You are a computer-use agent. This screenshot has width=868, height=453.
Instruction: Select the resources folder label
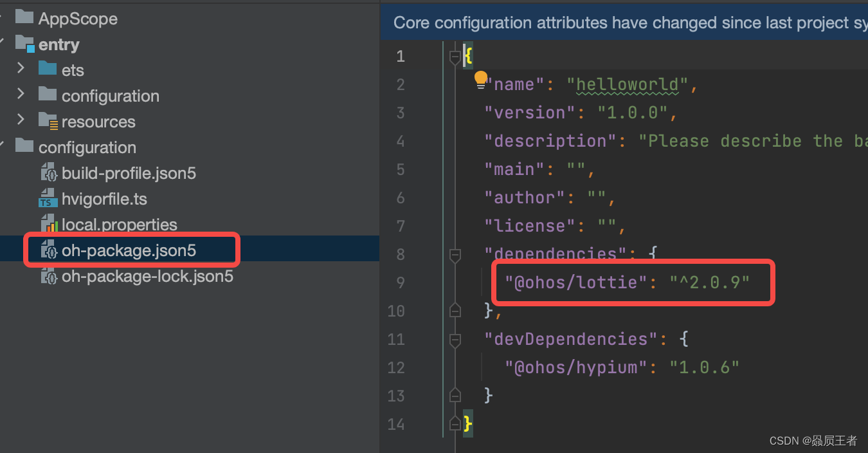(x=98, y=122)
